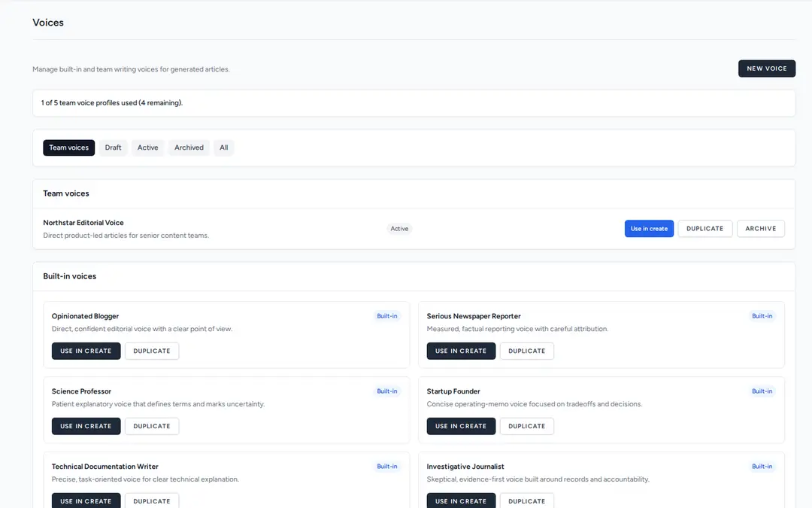The height and width of the screenshot is (508, 812).
Task: Click Built-in badge on Opinionated Blogger
Action: 387,316
